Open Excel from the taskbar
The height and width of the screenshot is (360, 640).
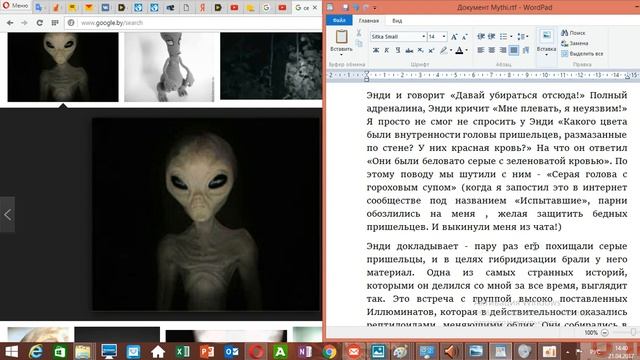[183, 351]
